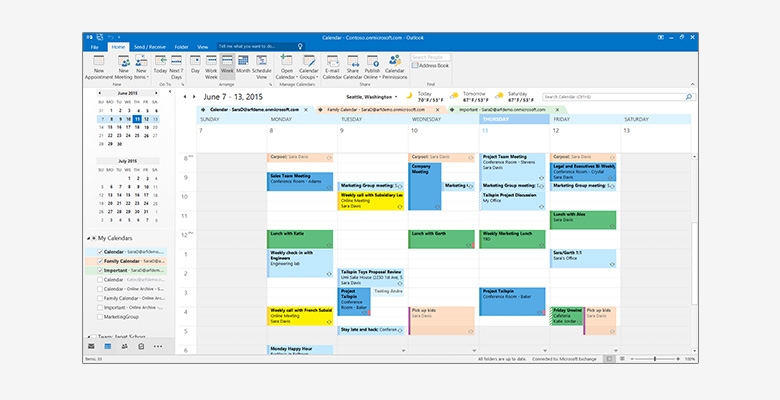Open the Send / Receive tab
Screen dimensions: 780x400
click(149, 47)
